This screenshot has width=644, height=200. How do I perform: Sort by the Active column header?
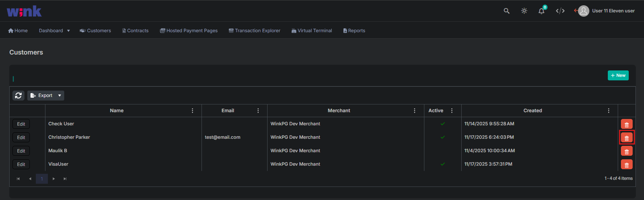[x=436, y=111]
